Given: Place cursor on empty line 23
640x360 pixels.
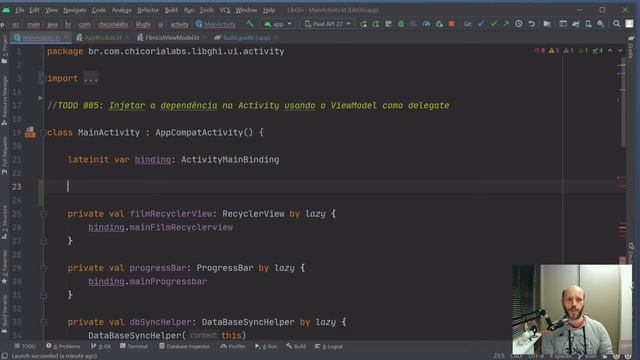Looking at the screenshot, I should (335, 187).
